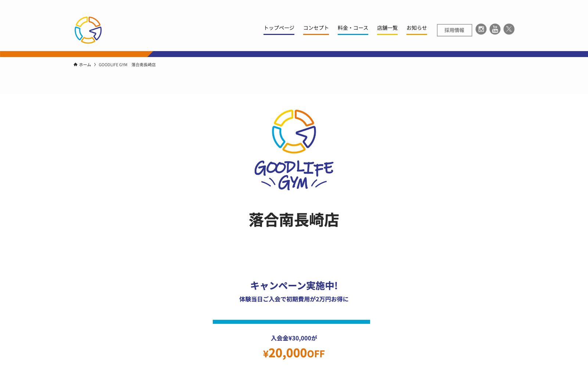Click the ¥20,000OFF text
The height and width of the screenshot is (368, 588).
(x=294, y=353)
